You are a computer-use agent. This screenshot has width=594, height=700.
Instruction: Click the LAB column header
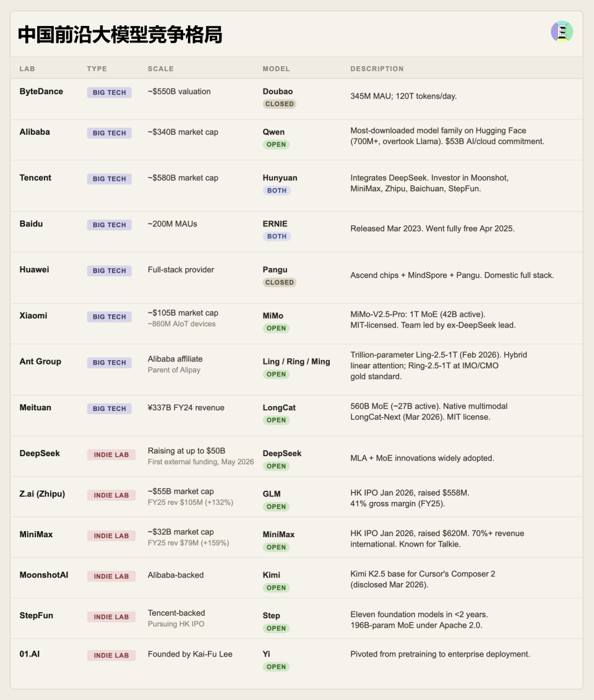point(27,69)
